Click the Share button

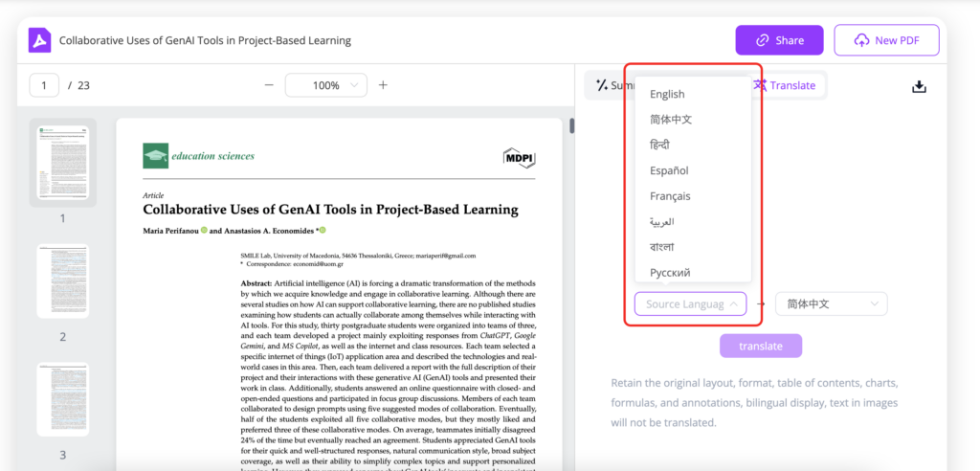coord(779,40)
